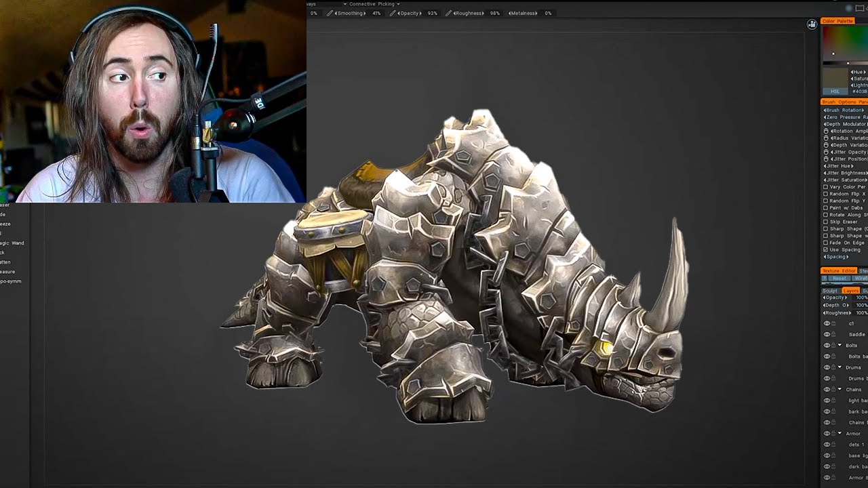Decrease Smoothing using its left arrow

335,13
